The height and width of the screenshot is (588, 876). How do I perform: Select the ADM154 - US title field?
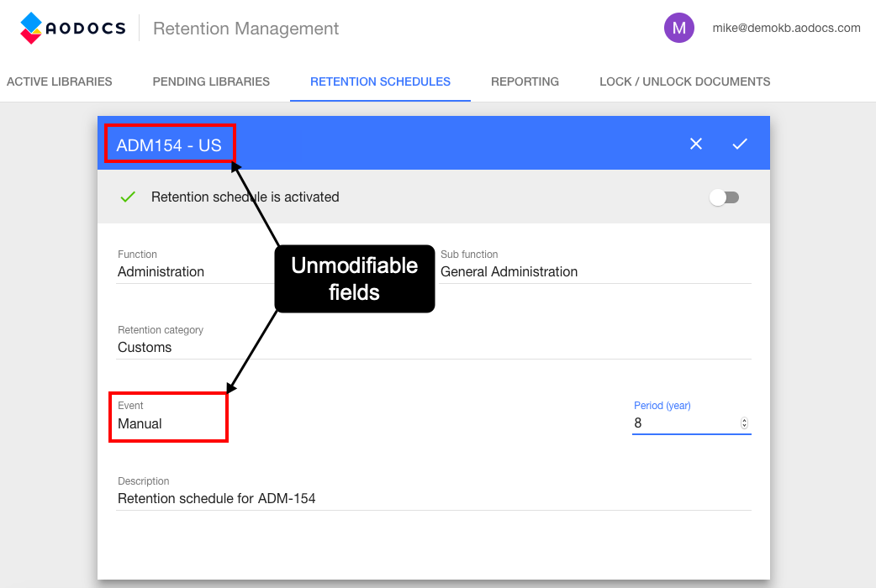point(169,144)
